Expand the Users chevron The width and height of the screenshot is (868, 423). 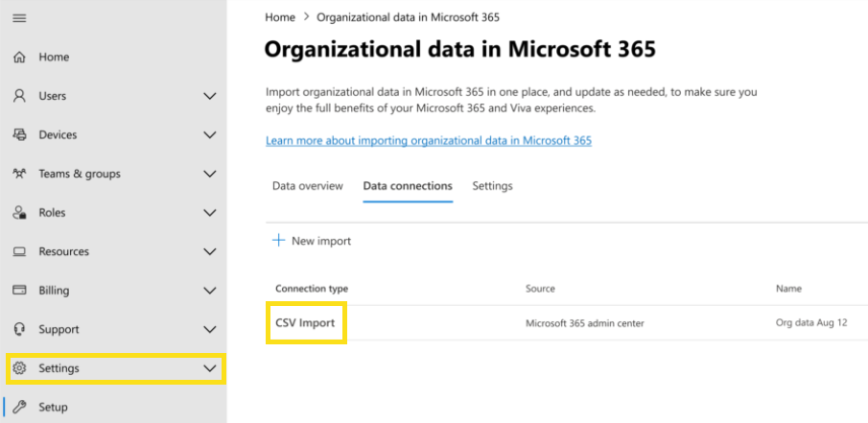click(210, 96)
